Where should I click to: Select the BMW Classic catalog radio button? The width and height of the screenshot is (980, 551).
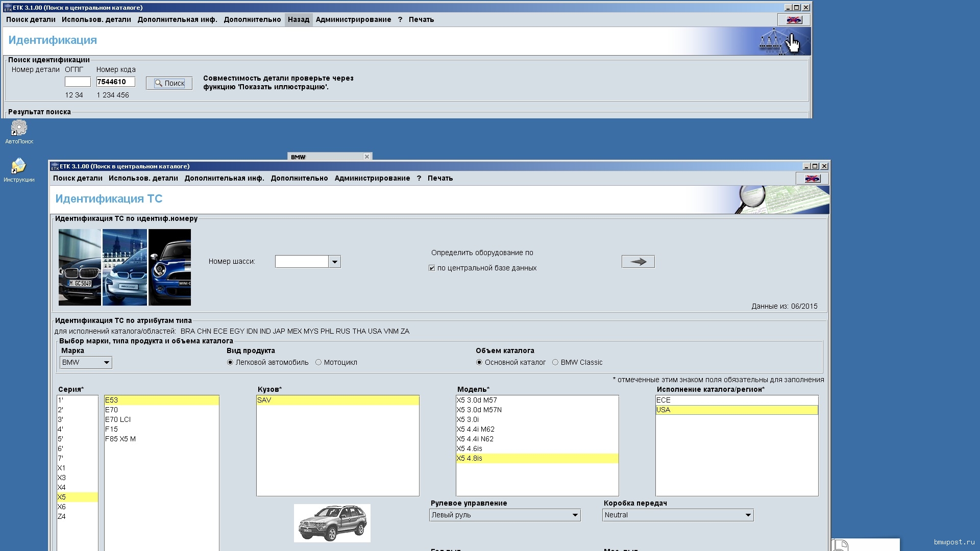tap(555, 363)
